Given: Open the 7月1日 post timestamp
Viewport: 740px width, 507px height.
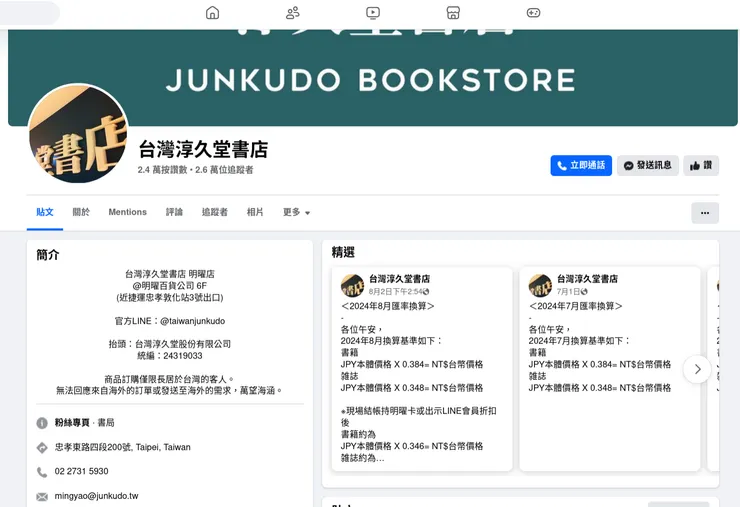Looking at the screenshot, I should pyautogui.click(x=568, y=292).
